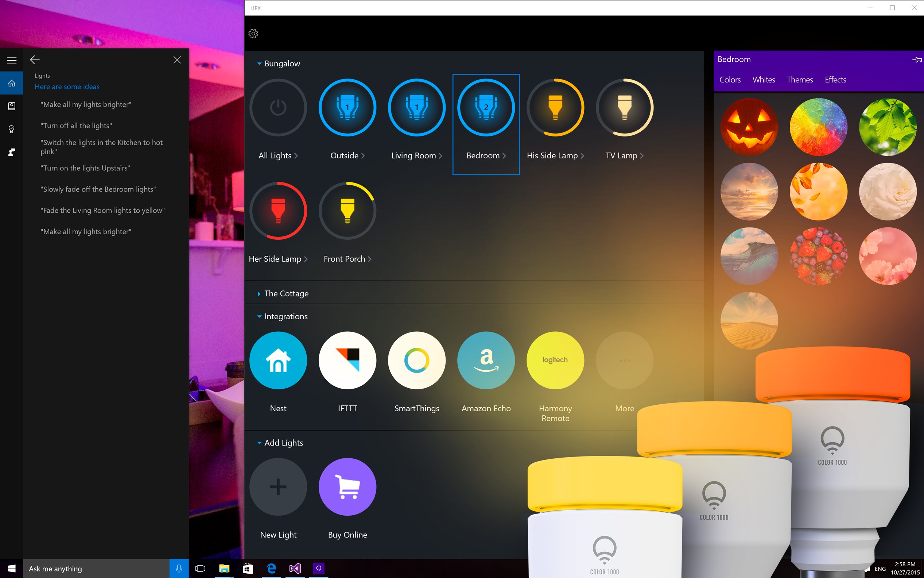Open Cortana Notebook
Viewport: 924px width, 578px height.
tap(11, 106)
